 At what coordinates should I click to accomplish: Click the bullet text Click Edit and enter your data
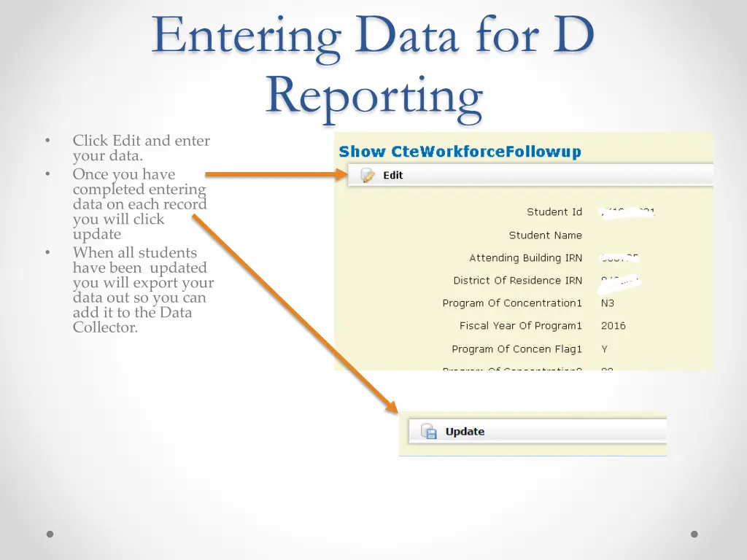click(141, 147)
